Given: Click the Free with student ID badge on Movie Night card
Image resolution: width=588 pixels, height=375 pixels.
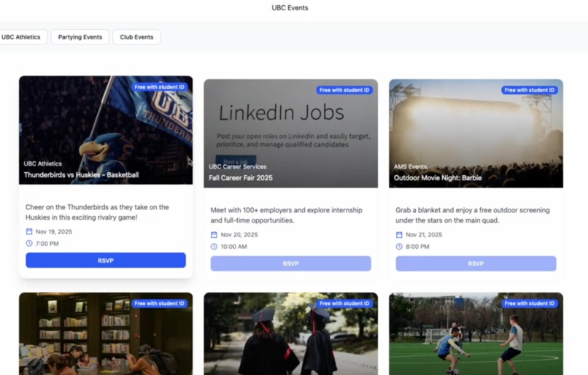Looking at the screenshot, I should [530, 90].
